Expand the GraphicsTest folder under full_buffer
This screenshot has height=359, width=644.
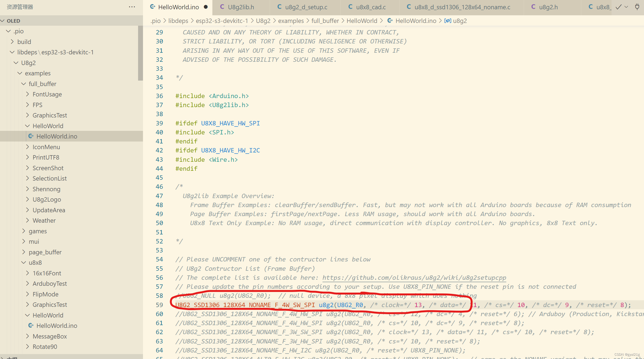coord(49,115)
